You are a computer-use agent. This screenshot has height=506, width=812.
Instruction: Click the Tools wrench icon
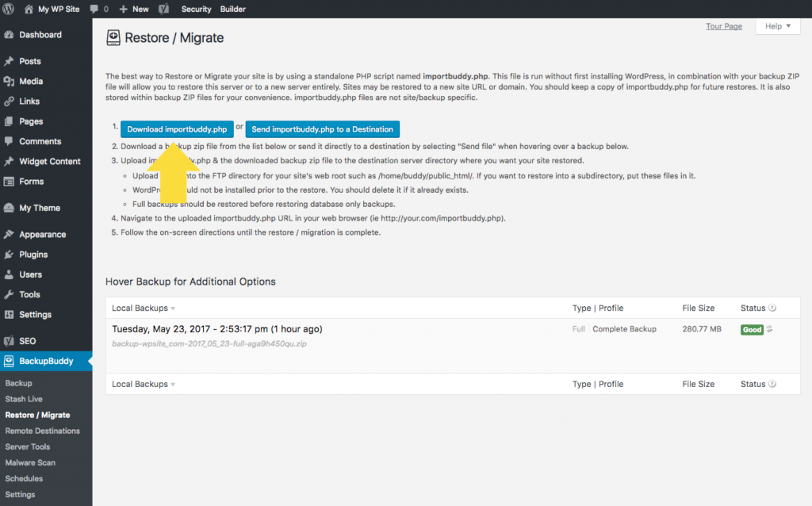pyautogui.click(x=9, y=294)
